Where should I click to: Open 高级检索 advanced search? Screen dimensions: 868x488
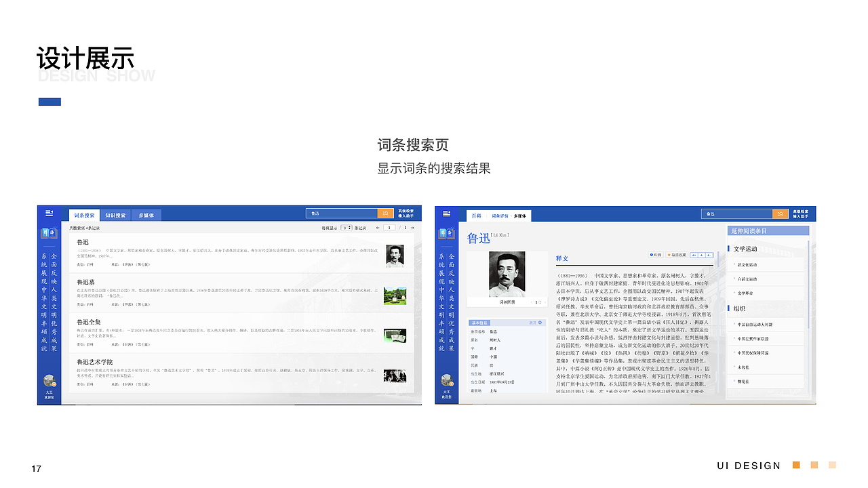tap(405, 212)
